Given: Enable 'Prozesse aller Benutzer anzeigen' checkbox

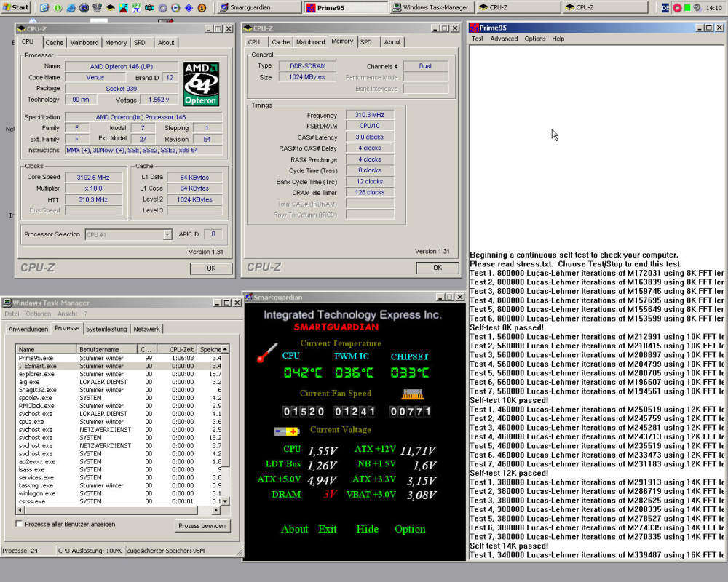Looking at the screenshot, I should coord(20,523).
